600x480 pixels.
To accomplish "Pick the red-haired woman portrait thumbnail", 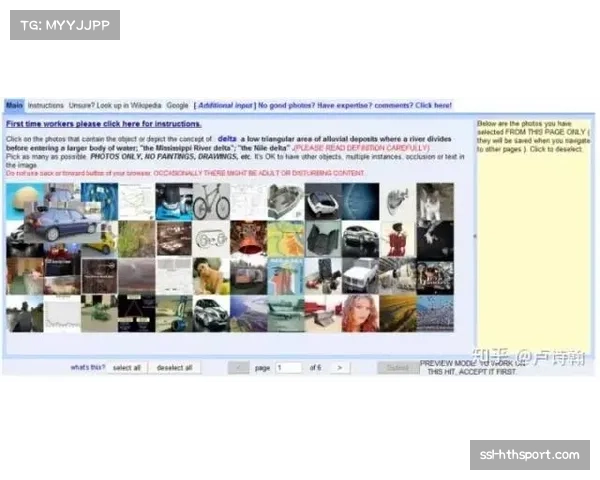I will [359, 313].
